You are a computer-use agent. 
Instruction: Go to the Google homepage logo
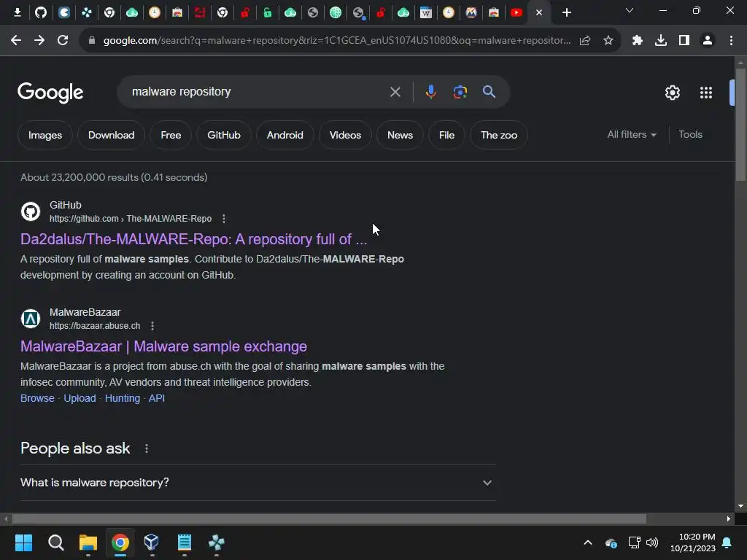tap(50, 93)
